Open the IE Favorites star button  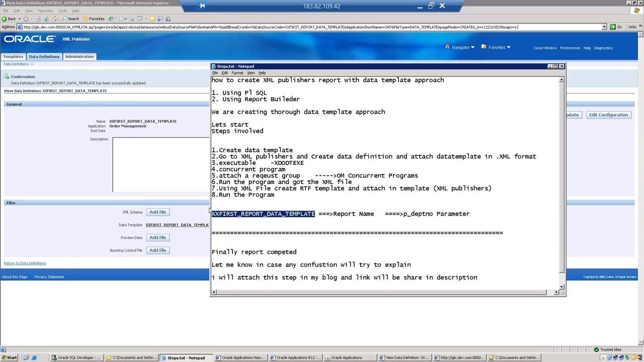coord(94,19)
